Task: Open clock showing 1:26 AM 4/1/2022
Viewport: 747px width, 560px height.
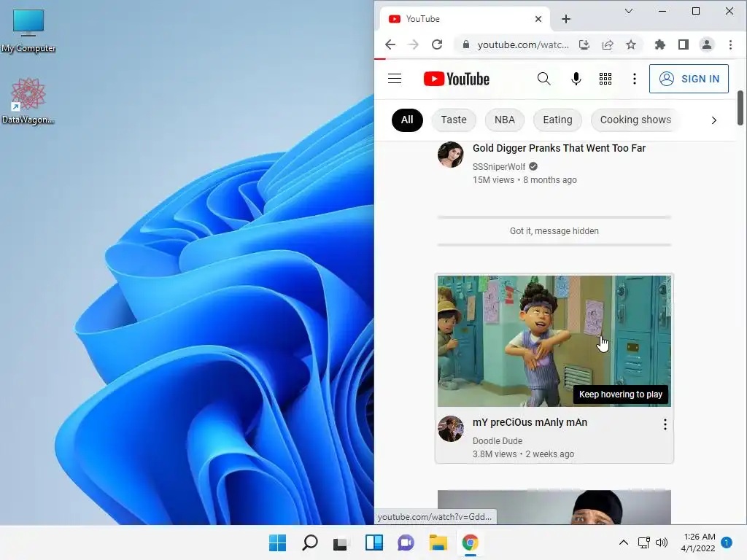Action: pos(698,542)
